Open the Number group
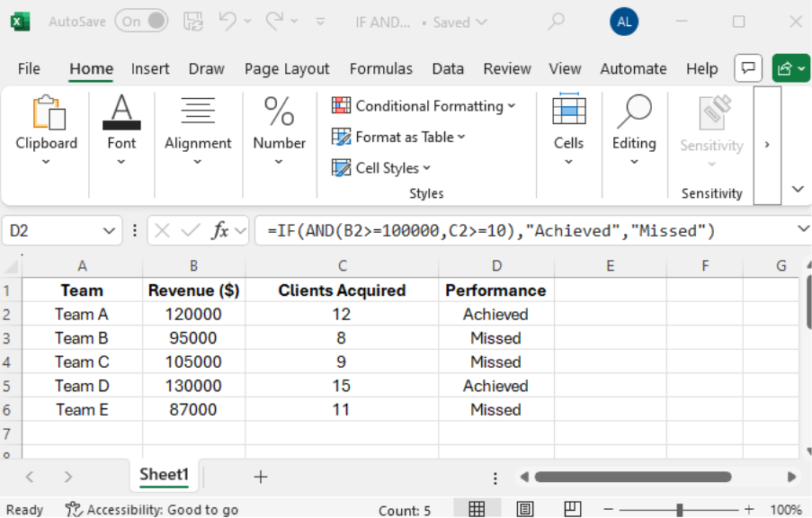 tap(279, 130)
